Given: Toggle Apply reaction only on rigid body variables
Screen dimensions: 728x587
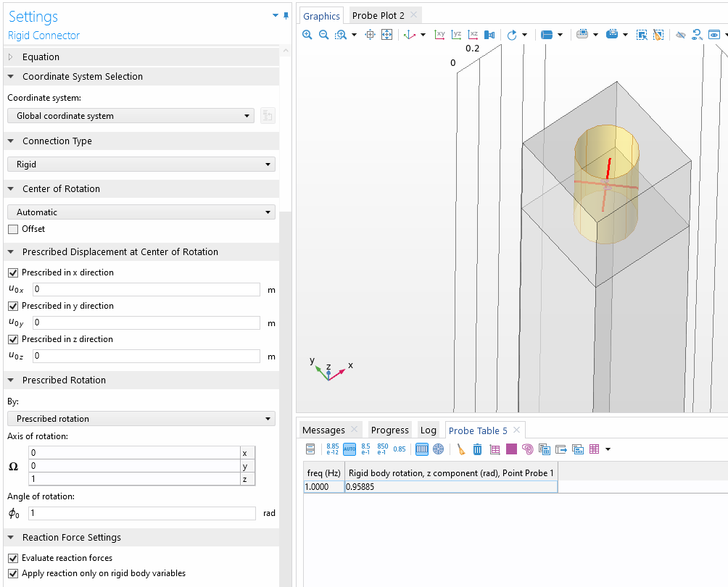Looking at the screenshot, I should 13,573.
